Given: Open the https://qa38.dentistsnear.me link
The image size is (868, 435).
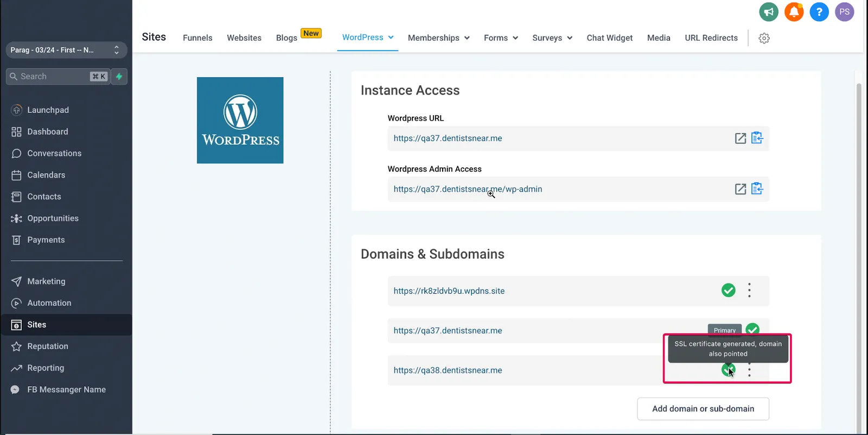Looking at the screenshot, I should tap(448, 370).
